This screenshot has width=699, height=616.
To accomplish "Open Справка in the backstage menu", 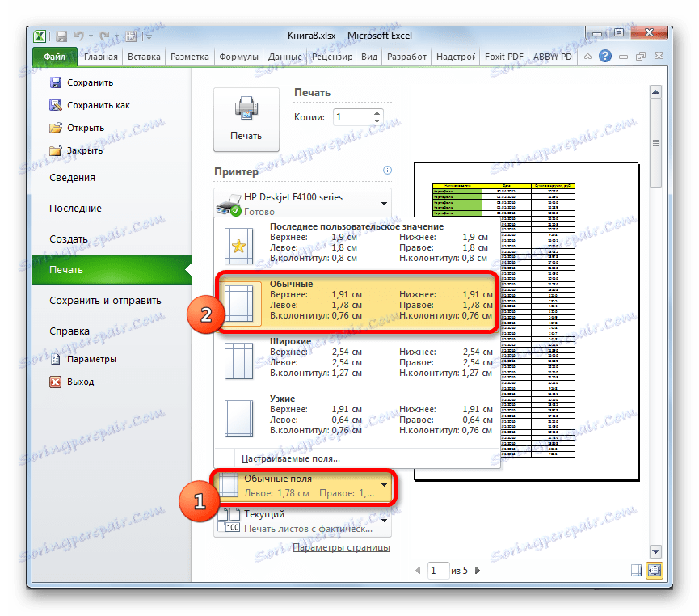I will 69,331.
